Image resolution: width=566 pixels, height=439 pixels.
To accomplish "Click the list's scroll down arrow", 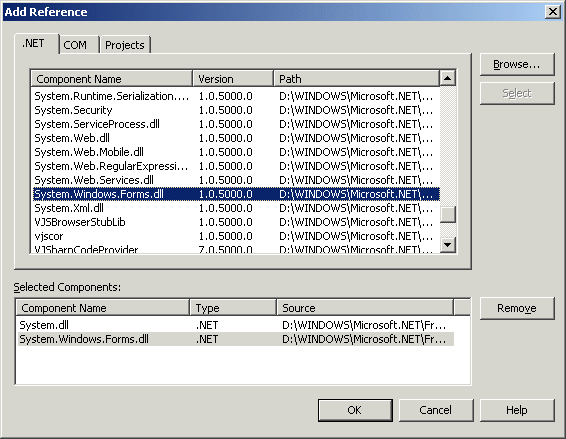I will 448,245.
